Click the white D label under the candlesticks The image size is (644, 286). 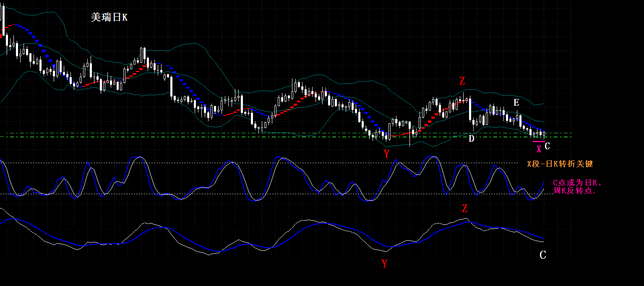pyautogui.click(x=472, y=139)
